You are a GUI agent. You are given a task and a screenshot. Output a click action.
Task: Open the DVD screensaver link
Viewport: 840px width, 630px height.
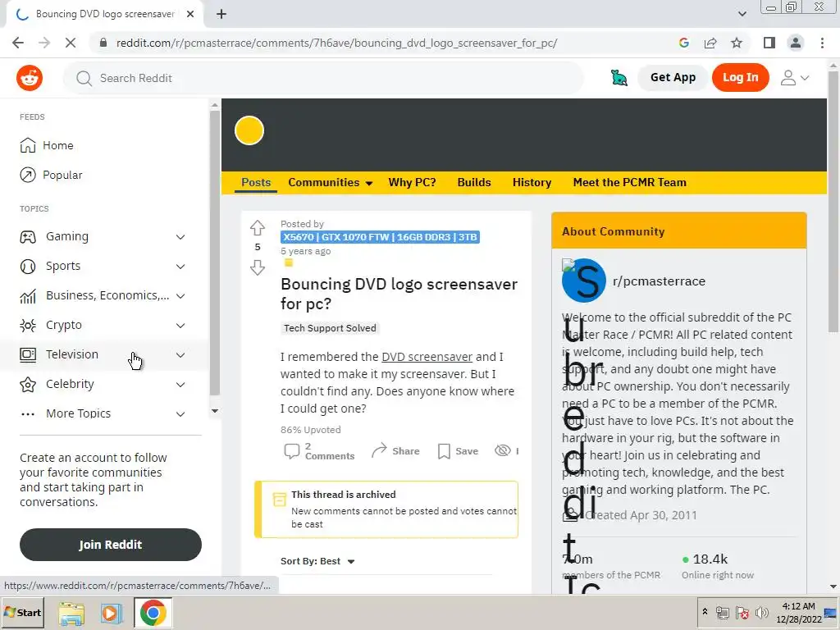(427, 357)
